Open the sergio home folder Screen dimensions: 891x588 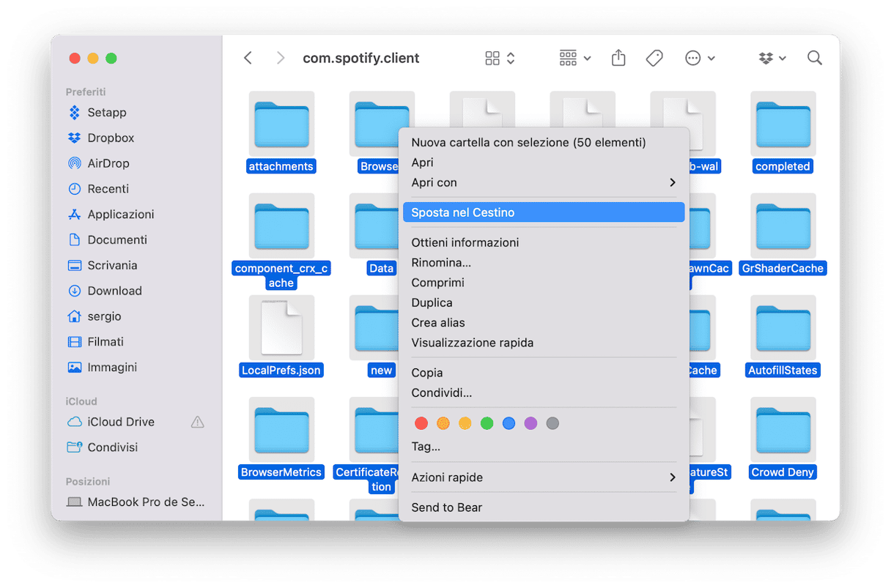[x=95, y=316]
